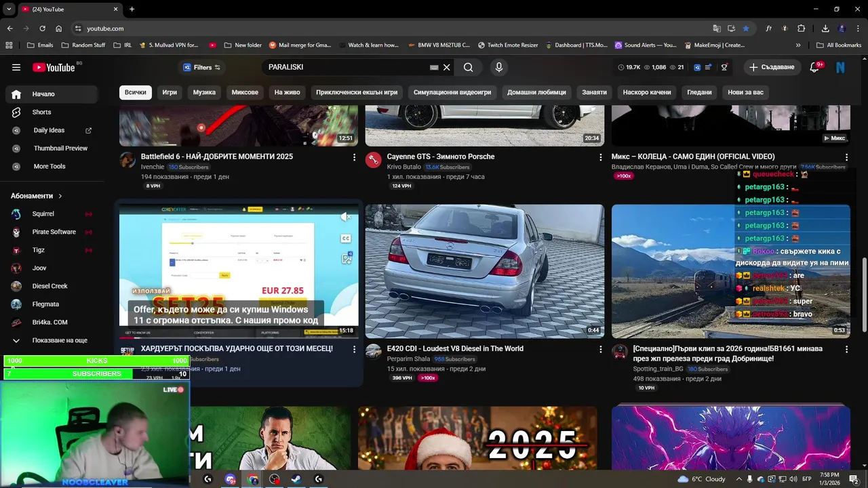
Task: Clear the PARALISKI search text
Action: point(447,67)
